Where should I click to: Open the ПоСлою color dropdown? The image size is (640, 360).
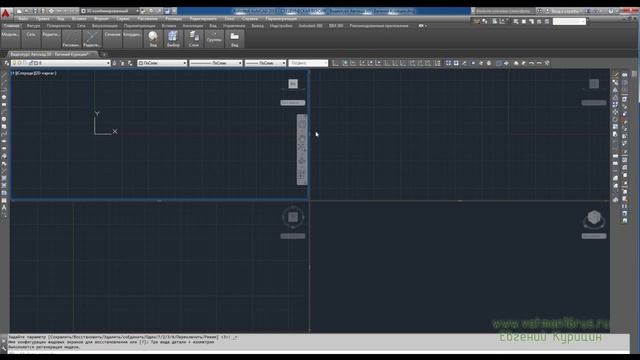point(162,63)
